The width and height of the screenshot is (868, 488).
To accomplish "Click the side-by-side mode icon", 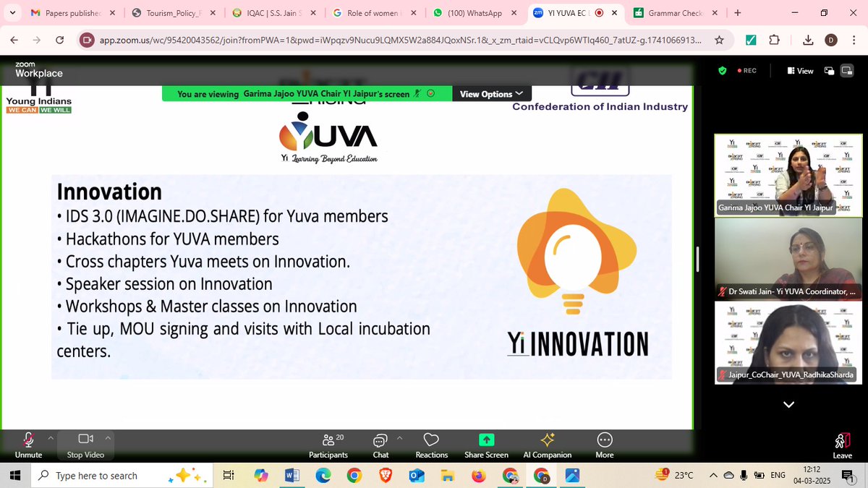I will [848, 71].
